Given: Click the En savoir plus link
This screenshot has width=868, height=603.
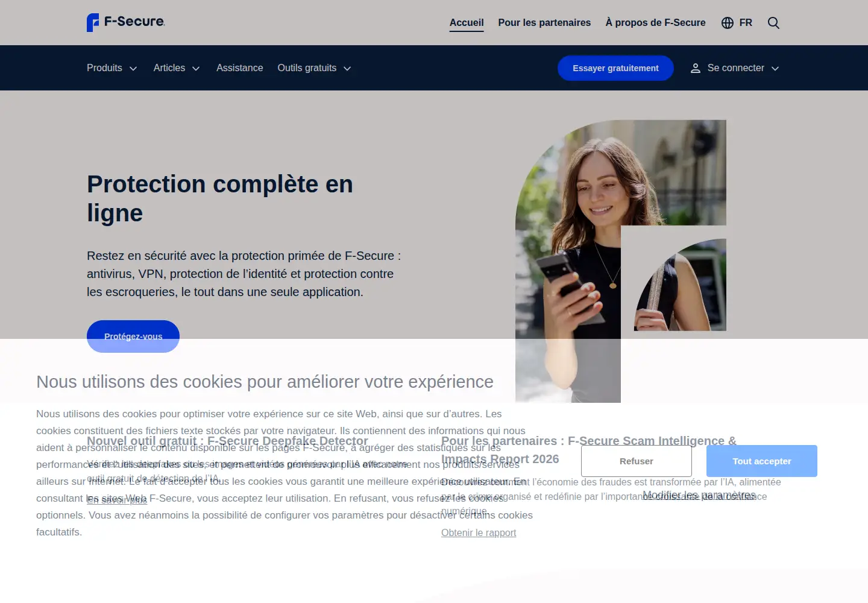Looking at the screenshot, I should 117,500.
